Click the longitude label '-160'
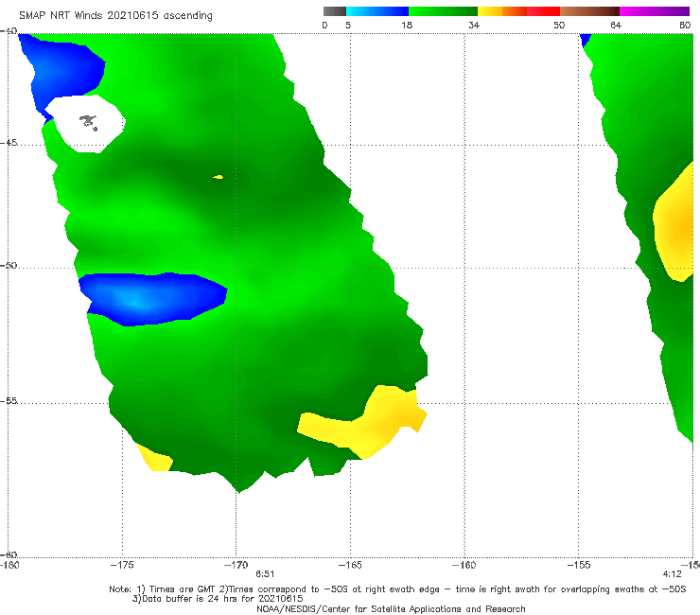Screen dimensions: 700x615 [464, 565]
